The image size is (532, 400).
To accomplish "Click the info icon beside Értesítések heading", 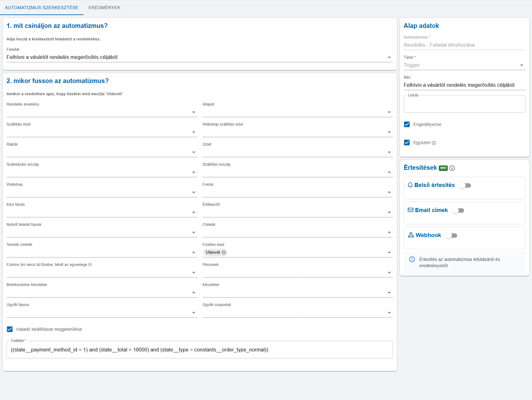I will [452, 168].
